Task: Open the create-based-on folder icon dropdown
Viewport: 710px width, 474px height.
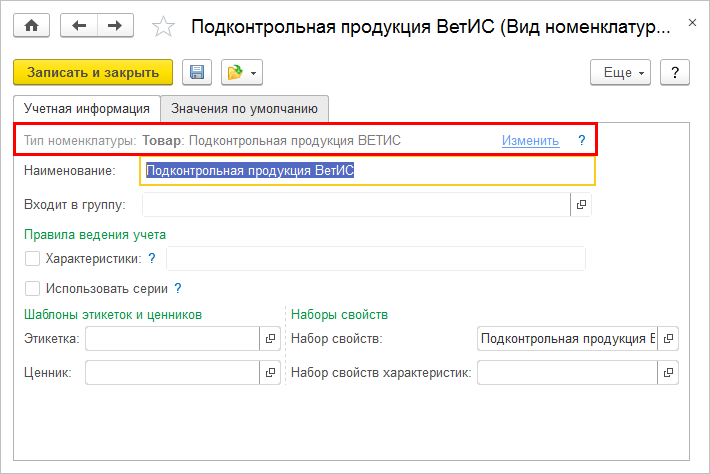Action: coord(242,72)
